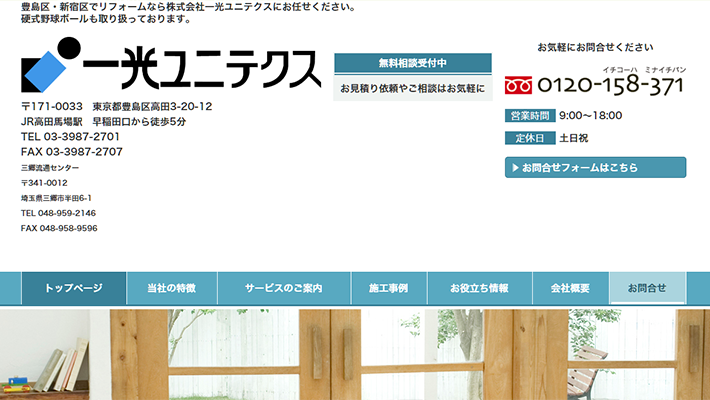
Task: Open the お役立ち情報 navigation item
Action: click(x=478, y=288)
